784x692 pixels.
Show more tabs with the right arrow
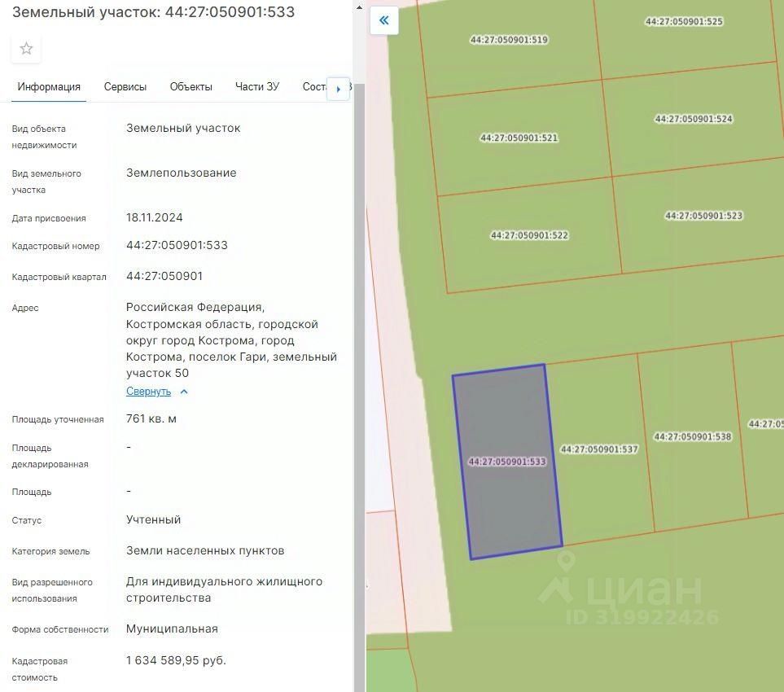click(x=338, y=89)
